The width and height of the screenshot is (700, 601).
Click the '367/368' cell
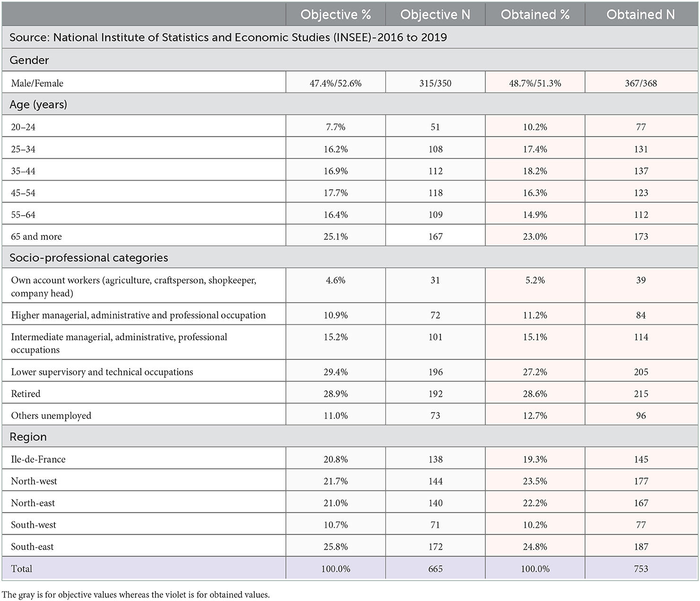(641, 83)
